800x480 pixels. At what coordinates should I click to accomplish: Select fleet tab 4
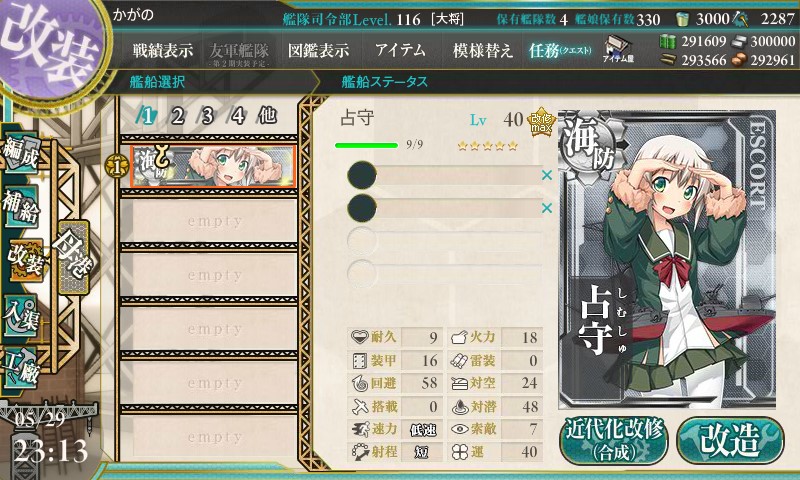(237, 117)
